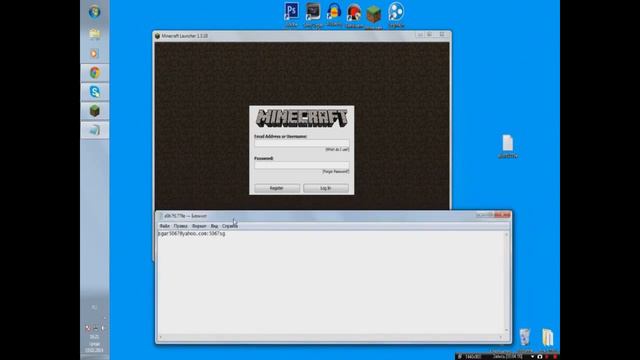The image size is (640, 360).
Task: Open the blue round film reel shortcut
Action: click(x=396, y=12)
